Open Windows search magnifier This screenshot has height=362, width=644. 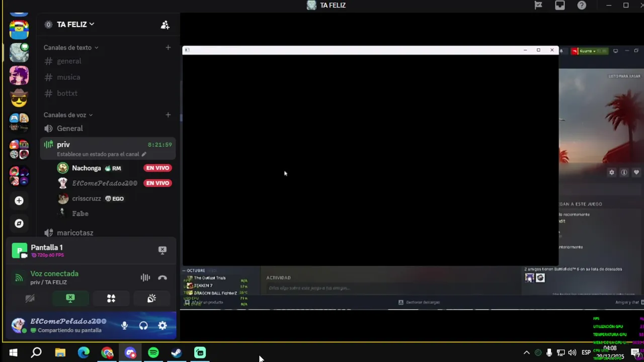click(x=36, y=353)
